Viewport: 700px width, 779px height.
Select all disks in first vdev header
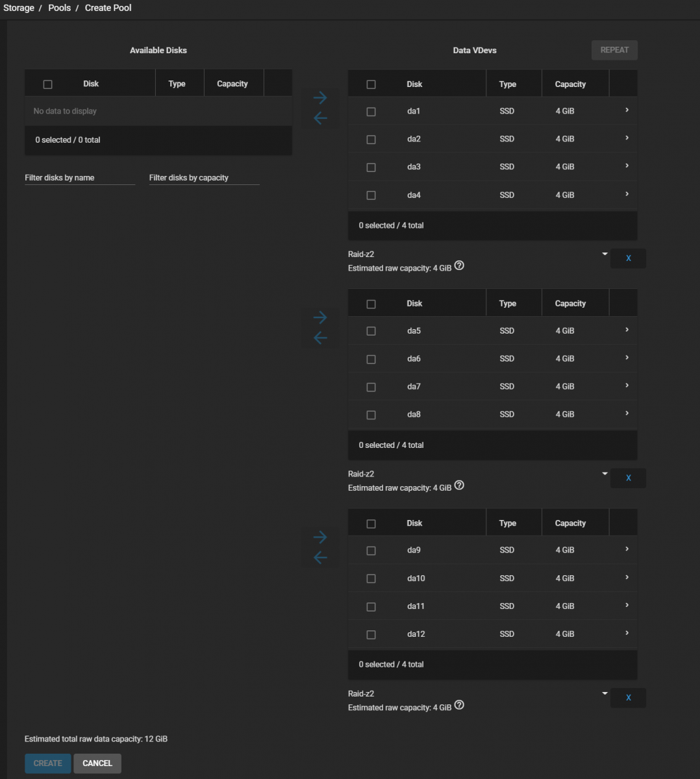pos(371,84)
